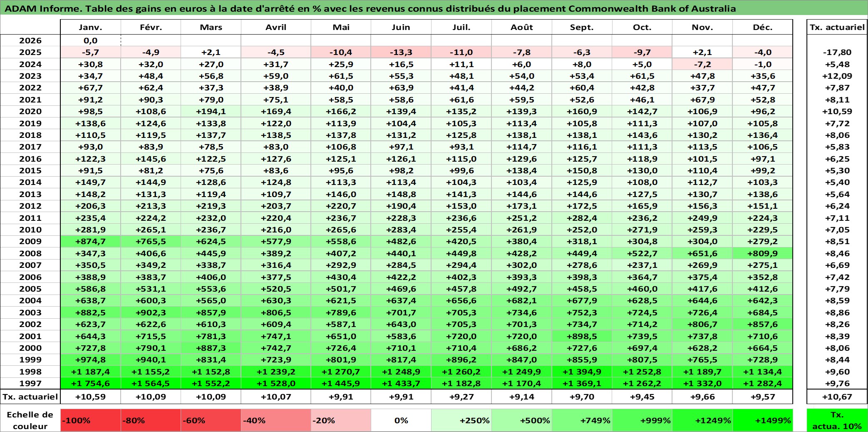Click the 'Juil.' column header
Image resolution: width=868 pixels, height=432 pixels.
point(461,27)
